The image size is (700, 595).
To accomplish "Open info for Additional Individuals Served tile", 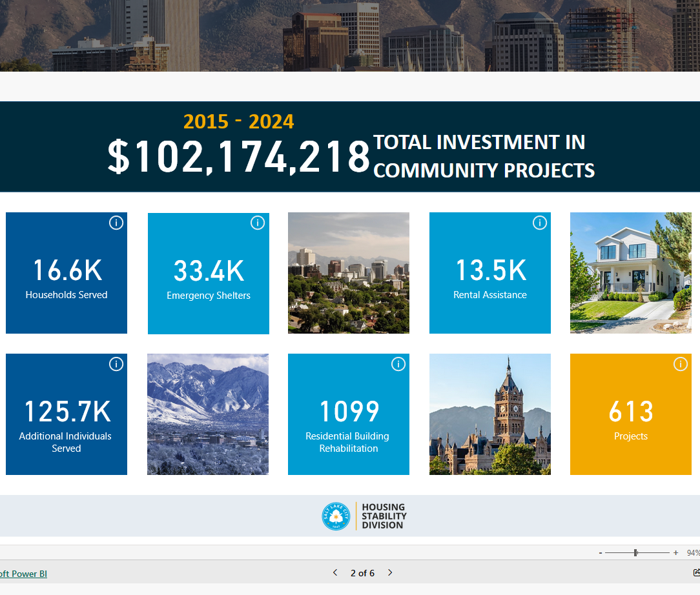I will pos(116,364).
